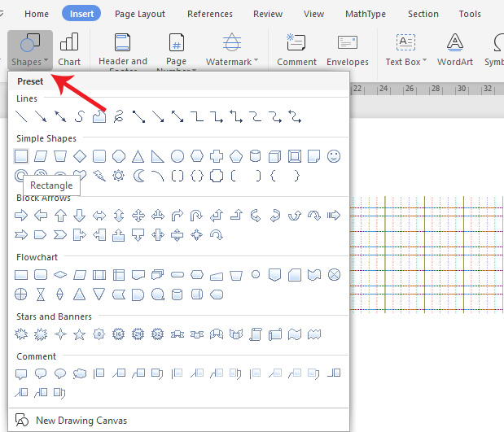This screenshot has width=504, height=432.
Task: Insert a Comment from the ribbon
Action: [296, 49]
